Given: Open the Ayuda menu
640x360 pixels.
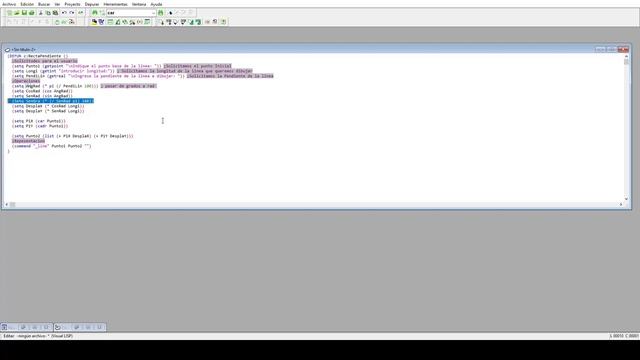Looking at the screenshot, I should pos(156,4).
